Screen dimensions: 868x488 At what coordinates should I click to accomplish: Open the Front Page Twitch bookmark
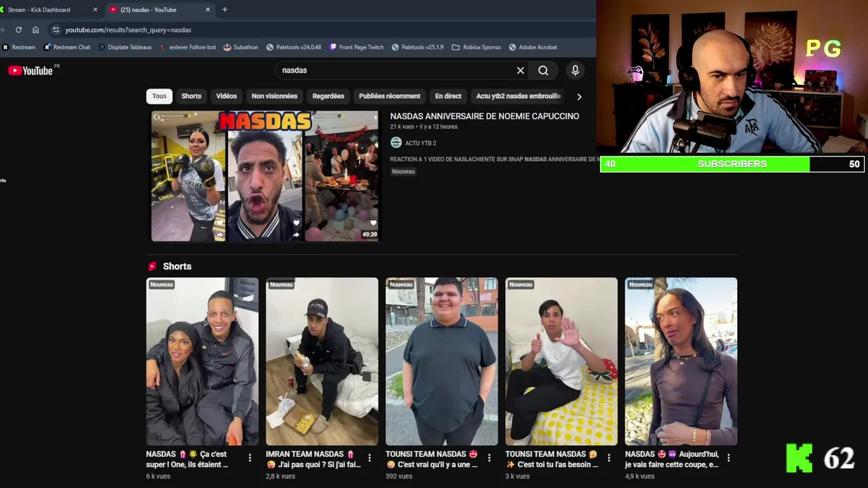click(x=357, y=47)
